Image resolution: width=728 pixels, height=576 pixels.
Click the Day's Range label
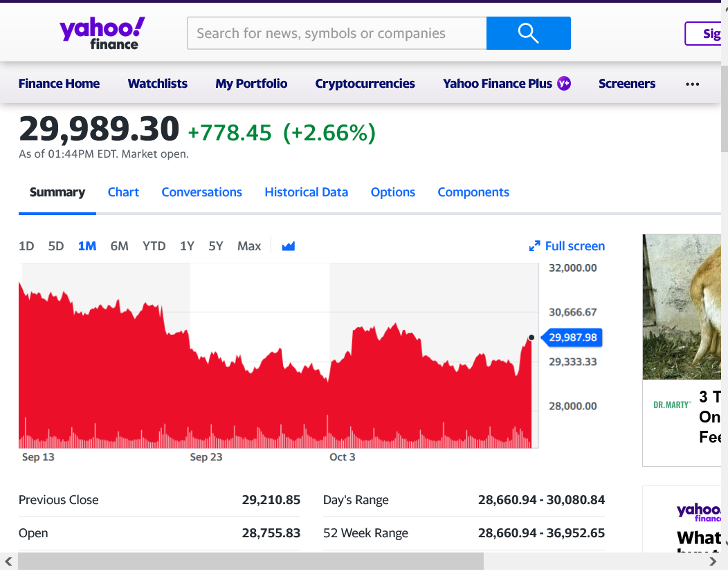pos(356,501)
